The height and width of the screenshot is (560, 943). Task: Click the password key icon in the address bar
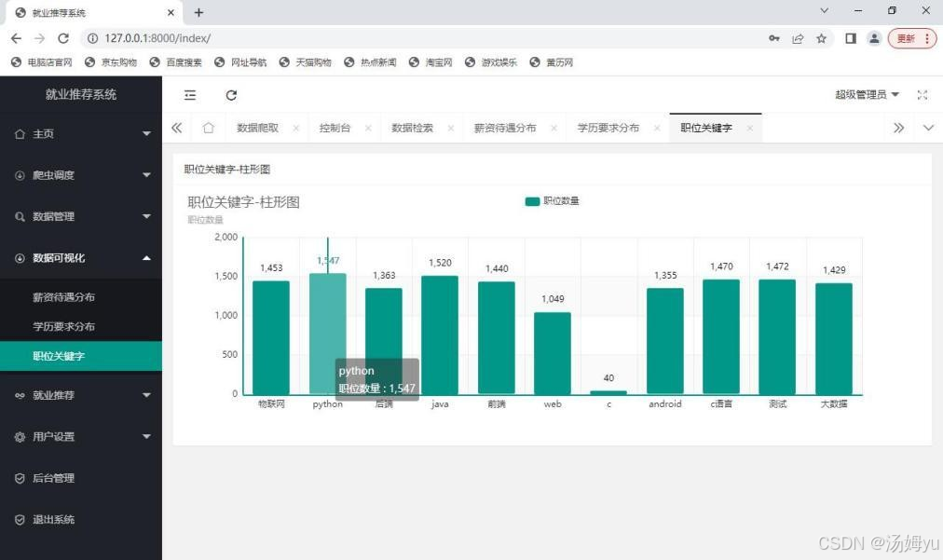click(774, 38)
